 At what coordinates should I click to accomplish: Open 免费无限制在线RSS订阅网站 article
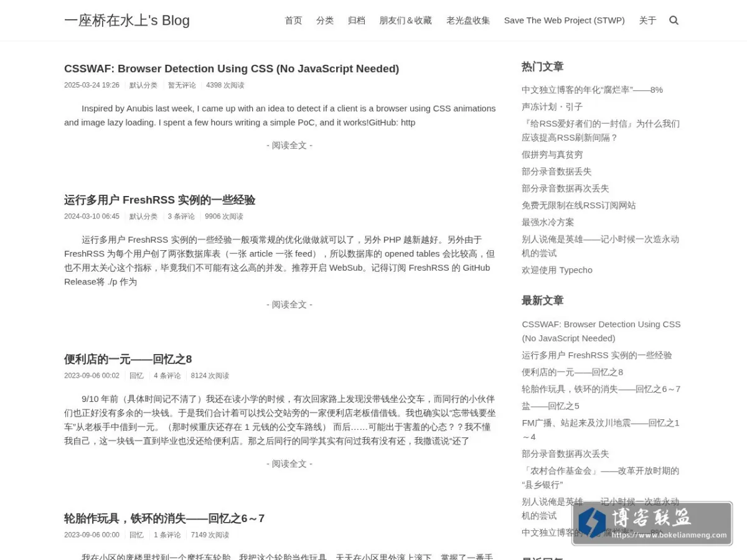pos(579,205)
